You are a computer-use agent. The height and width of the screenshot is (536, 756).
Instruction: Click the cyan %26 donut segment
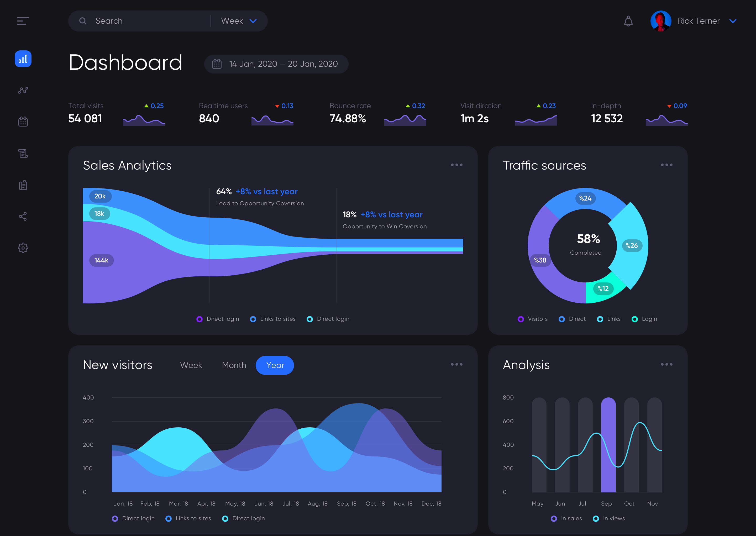[x=631, y=245]
